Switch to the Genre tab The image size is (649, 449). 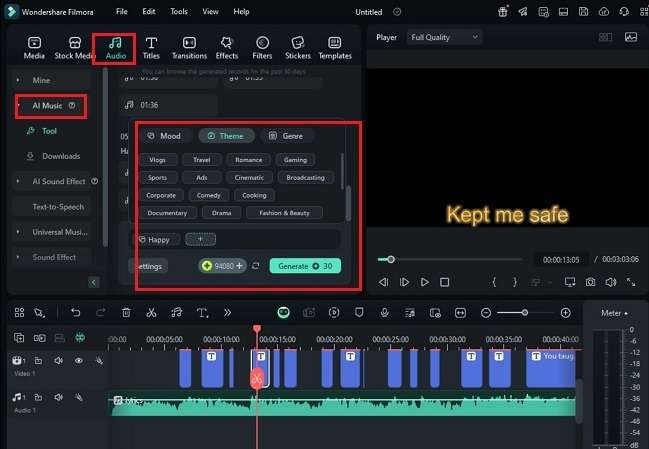(x=286, y=136)
